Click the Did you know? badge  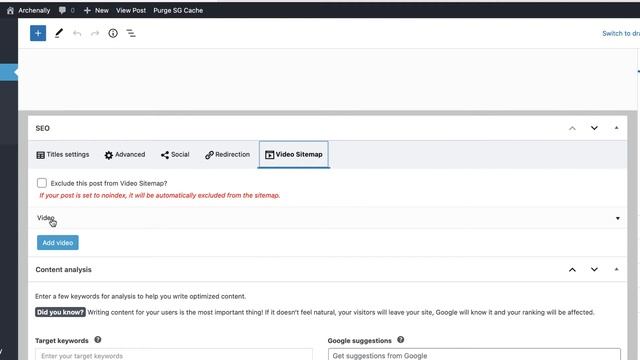pos(60,312)
